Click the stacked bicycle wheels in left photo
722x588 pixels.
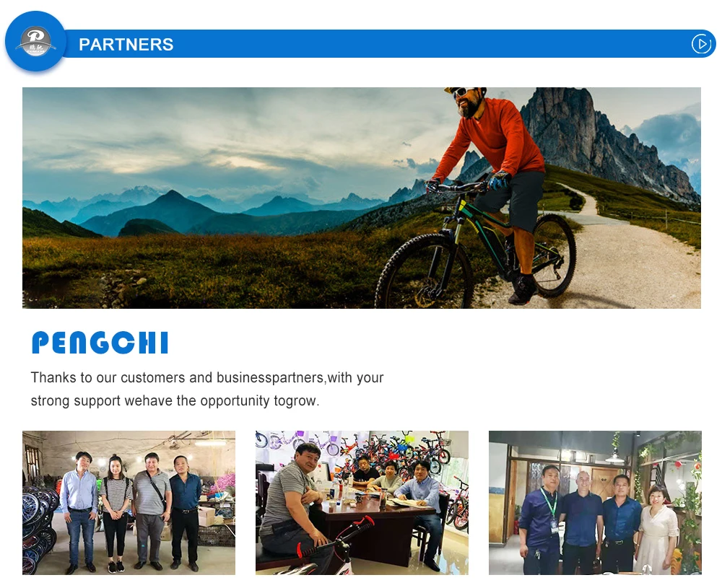(39, 529)
